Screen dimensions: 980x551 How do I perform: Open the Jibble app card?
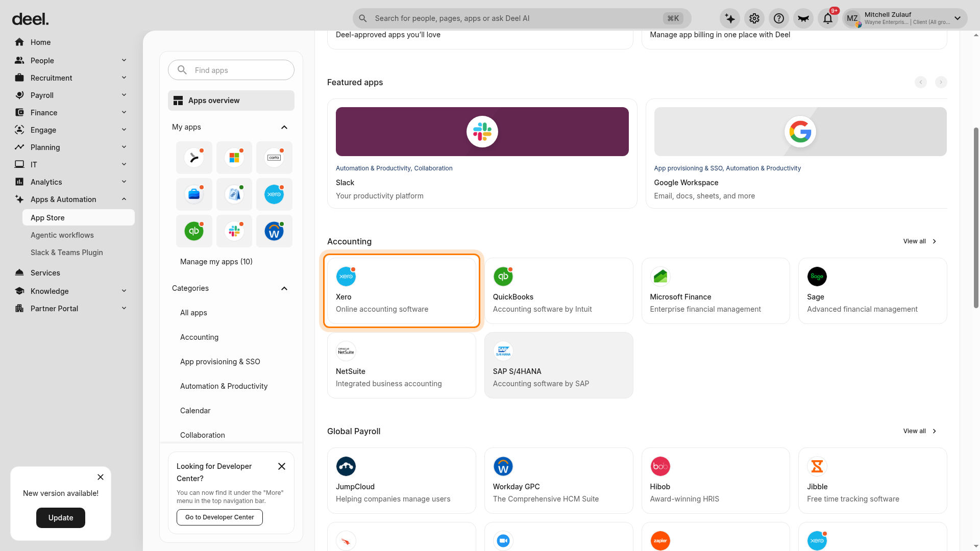(873, 481)
